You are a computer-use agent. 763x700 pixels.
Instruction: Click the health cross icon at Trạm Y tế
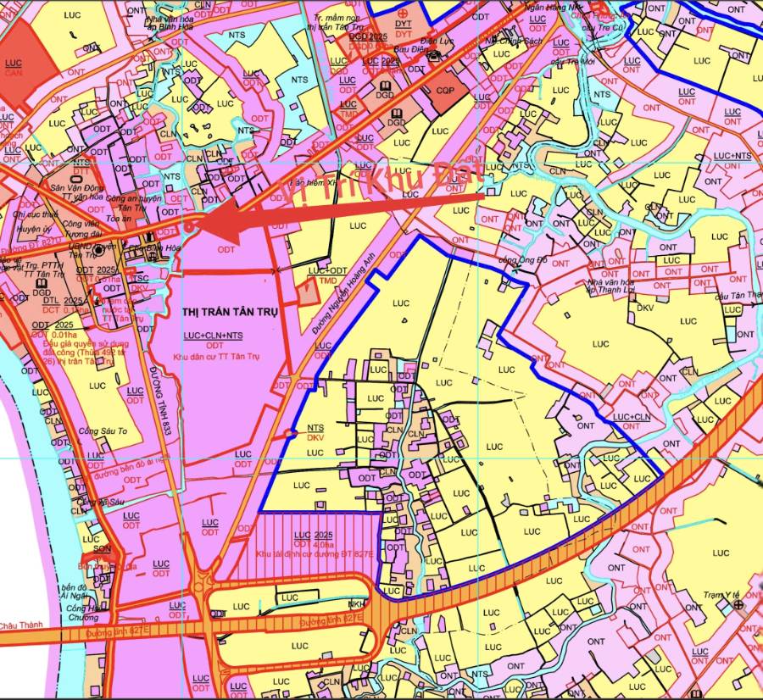pyautogui.click(x=738, y=604)
